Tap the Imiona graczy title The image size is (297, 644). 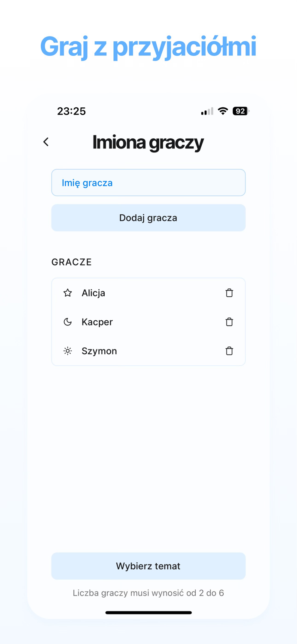(x=148, y=142)
